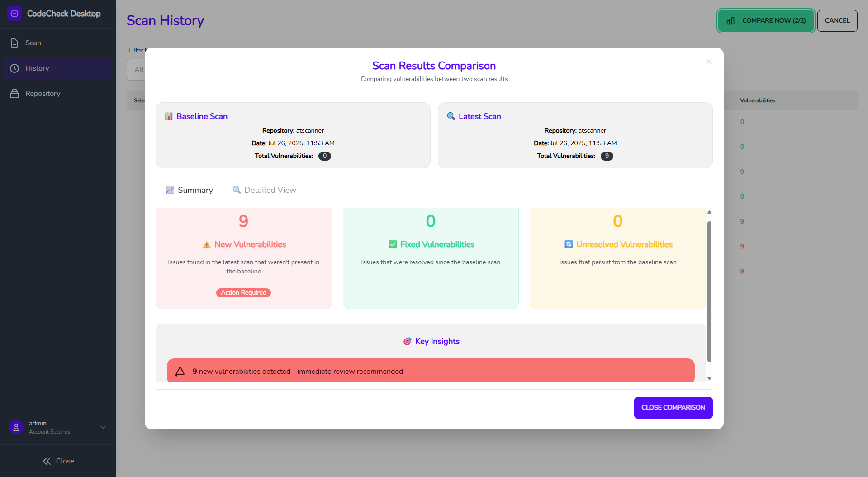This screenshot has height=477, width=868.
Task: Click the Latest Scan heading
Action: tap(480, 116)
